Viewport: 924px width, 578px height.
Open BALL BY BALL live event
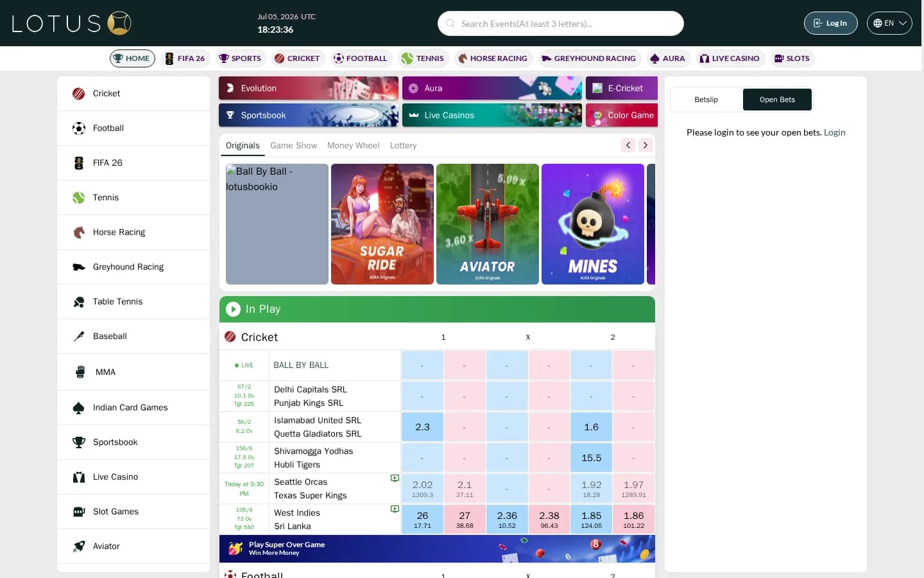(x=301, y=365)
